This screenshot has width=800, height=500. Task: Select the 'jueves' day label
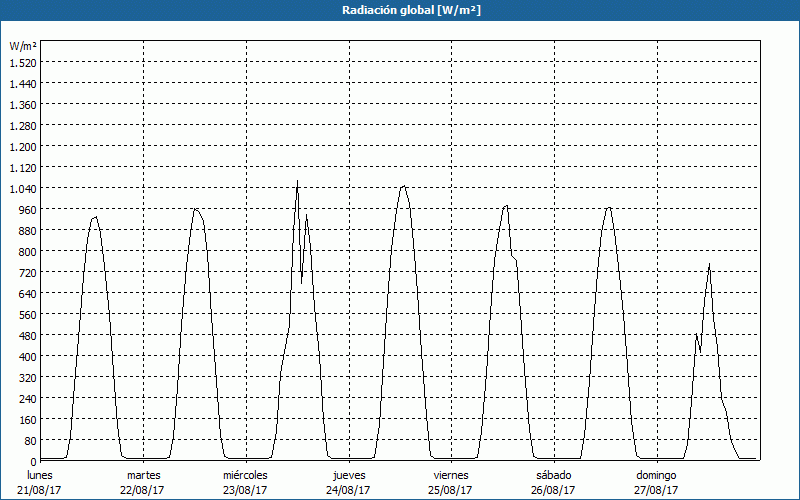348,474
